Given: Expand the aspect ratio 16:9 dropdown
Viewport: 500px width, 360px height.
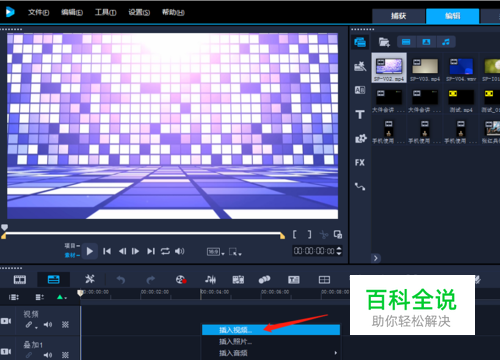Looking at the screenshot, I should pyautogui.click(x=216, y=252).
